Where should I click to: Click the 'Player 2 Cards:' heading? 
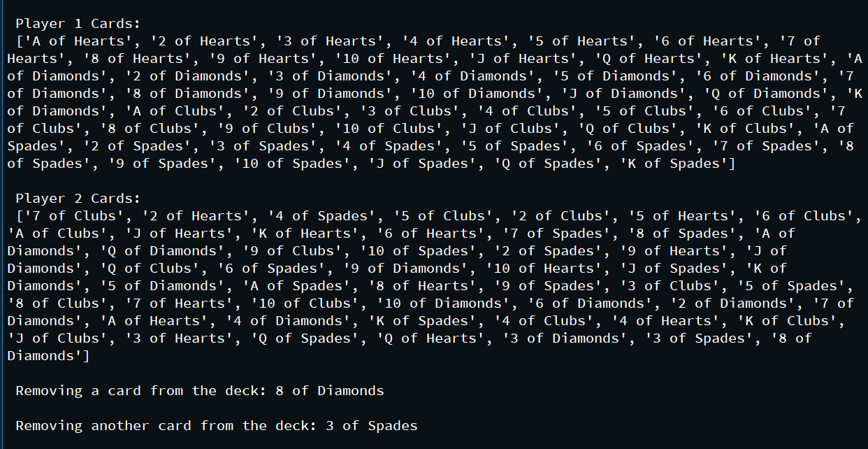click(78, 199)
